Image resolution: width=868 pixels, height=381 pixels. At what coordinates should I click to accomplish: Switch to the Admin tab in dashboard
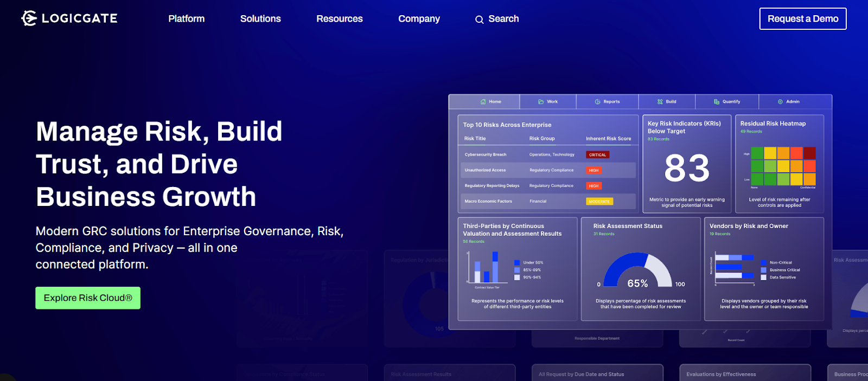point(795,102)
